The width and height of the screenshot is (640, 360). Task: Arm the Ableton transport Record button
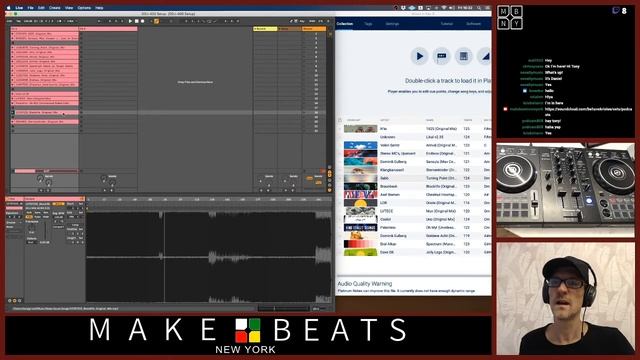pyautogui.click(x=142, y=21)
